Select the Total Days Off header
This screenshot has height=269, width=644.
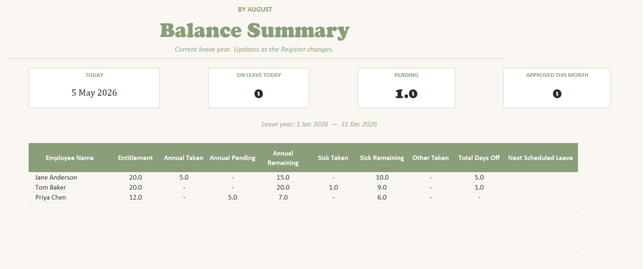479,158
